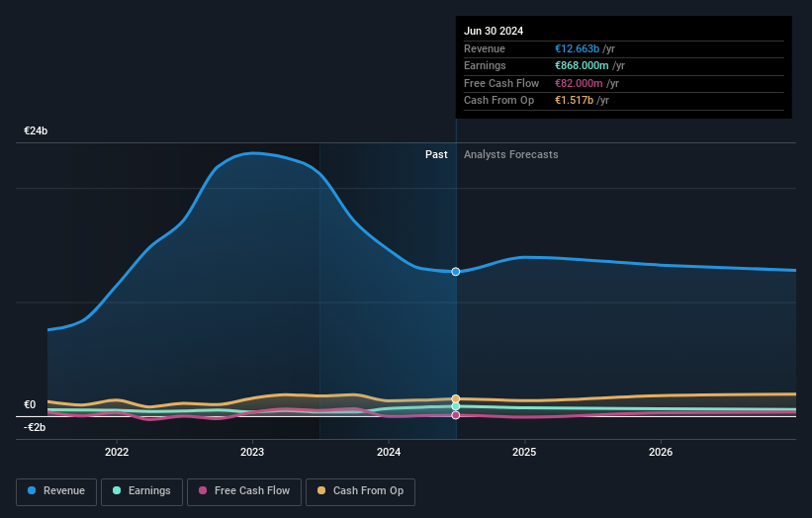Click the Earnings row label in tooltip
Image resolution: width=812 pixels, height=518 pixels.
click(485, 65)
